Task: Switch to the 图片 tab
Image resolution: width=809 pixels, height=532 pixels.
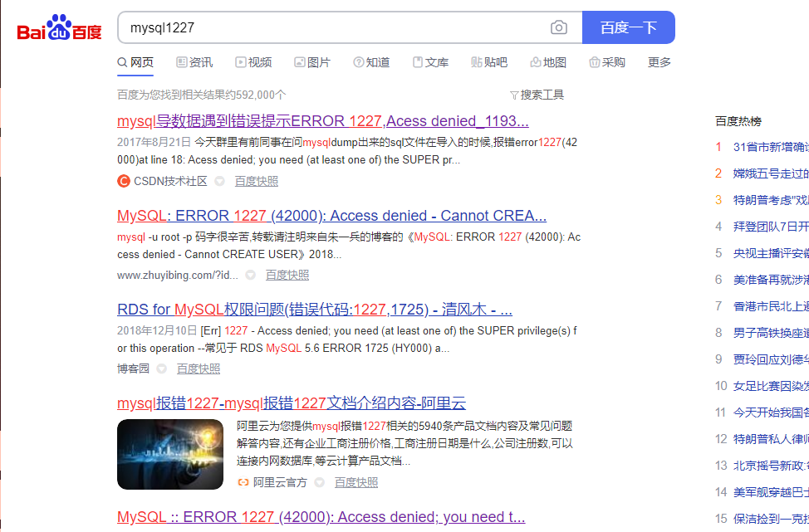Action: tap(312, 62)
